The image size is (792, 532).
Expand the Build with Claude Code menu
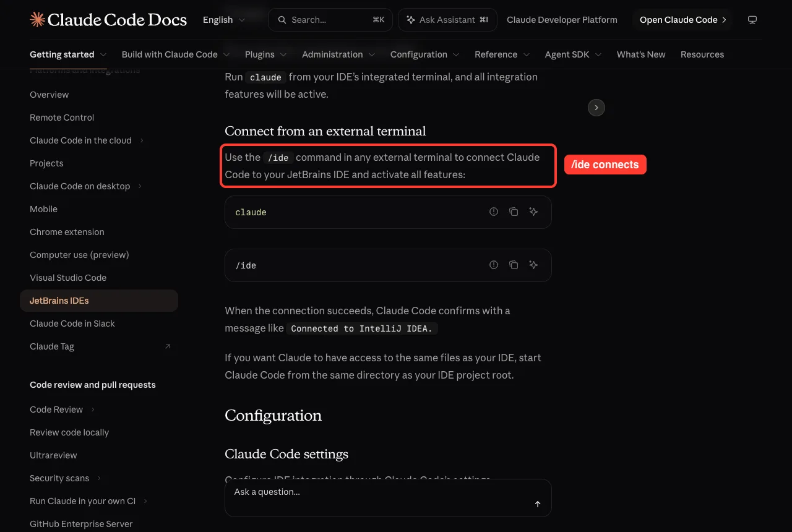[176, 54]
